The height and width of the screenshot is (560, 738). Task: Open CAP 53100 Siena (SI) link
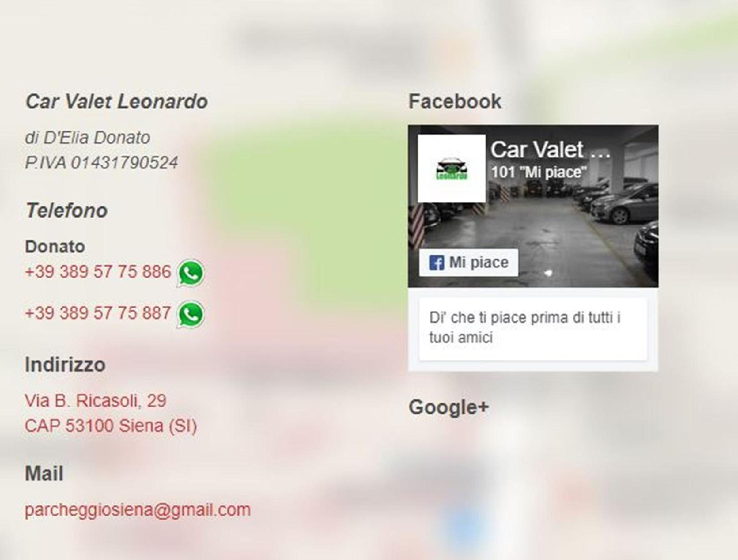111,426
